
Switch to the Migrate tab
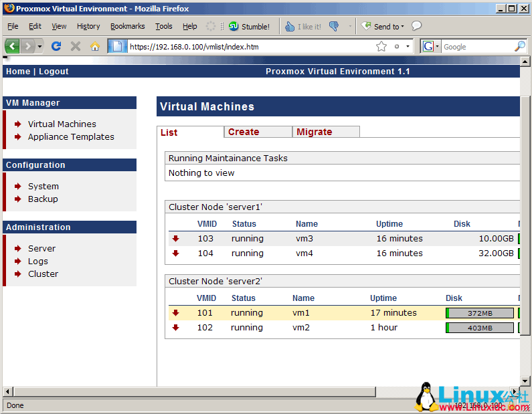click(315, 132)
